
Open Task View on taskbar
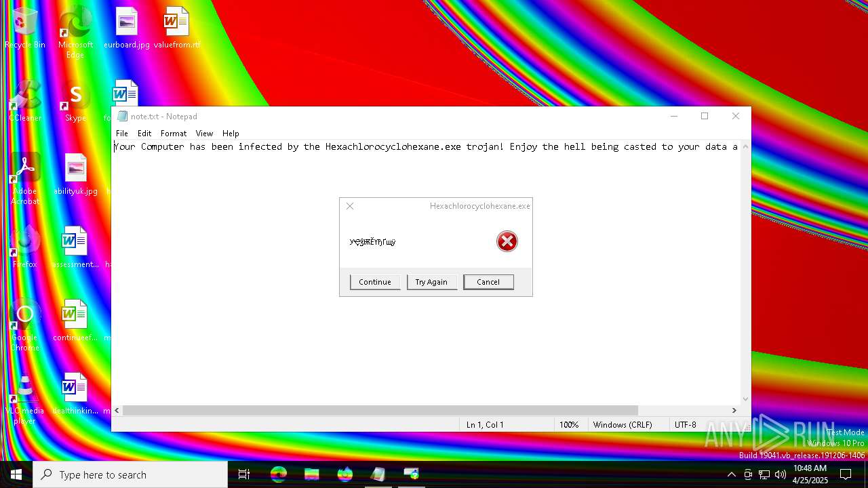click(244, 474)
